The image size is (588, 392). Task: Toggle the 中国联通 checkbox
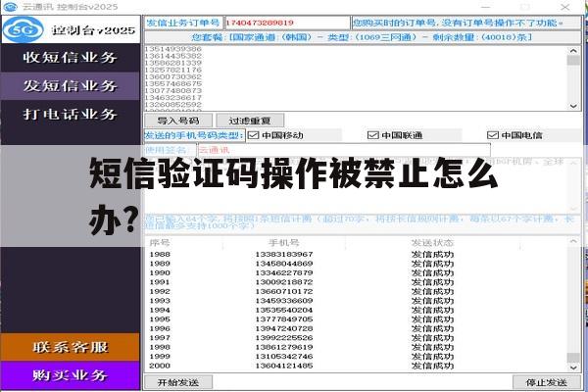point(373,135)
